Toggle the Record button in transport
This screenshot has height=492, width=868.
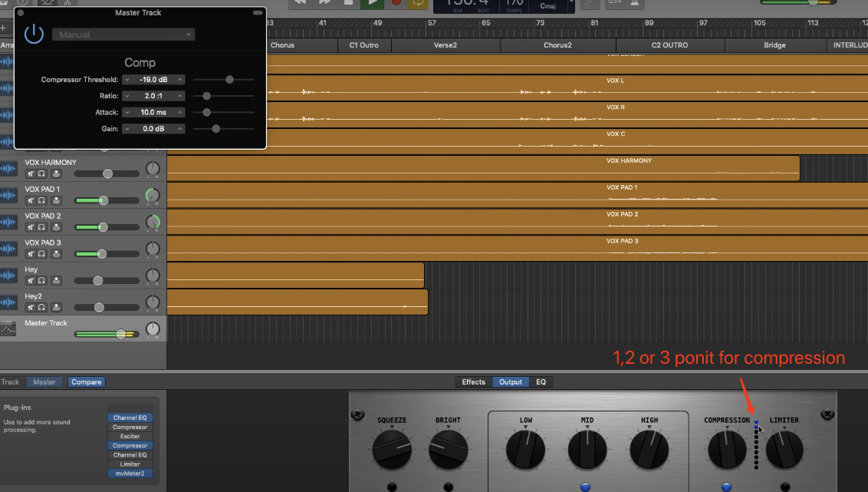point(396,2)
